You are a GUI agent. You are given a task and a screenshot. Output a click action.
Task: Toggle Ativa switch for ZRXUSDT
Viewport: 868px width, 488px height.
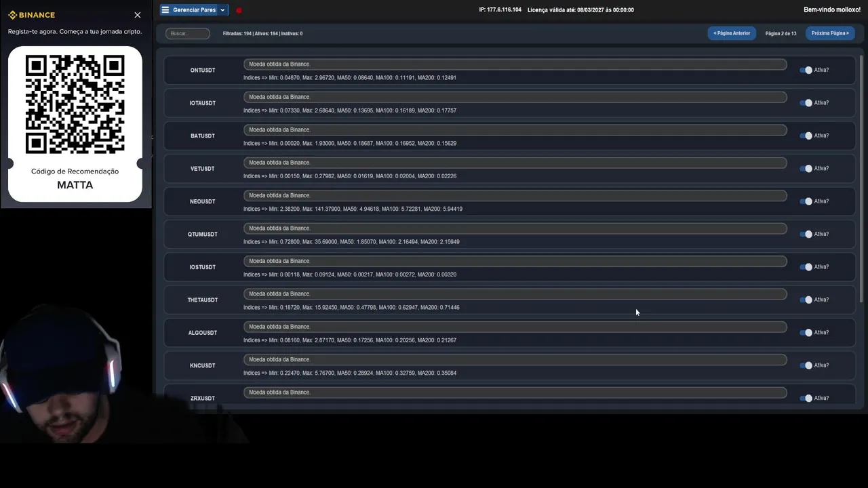806,399
